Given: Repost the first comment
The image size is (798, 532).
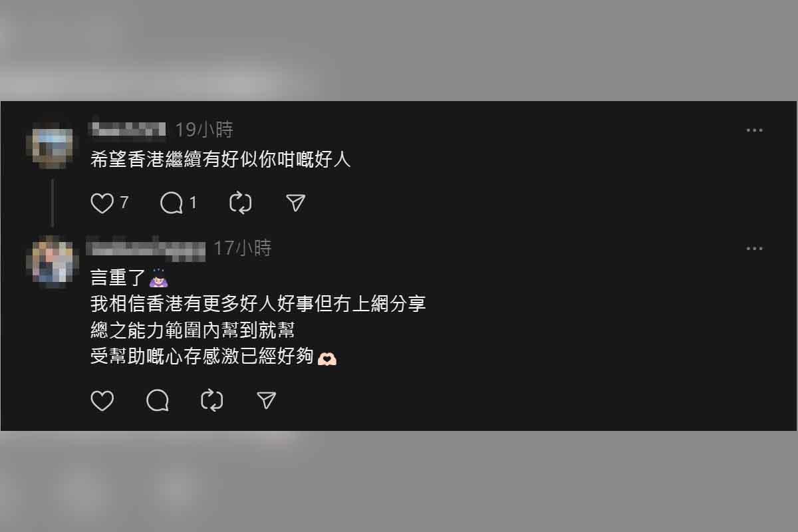Looking at the screenshot, I should 240,203.
